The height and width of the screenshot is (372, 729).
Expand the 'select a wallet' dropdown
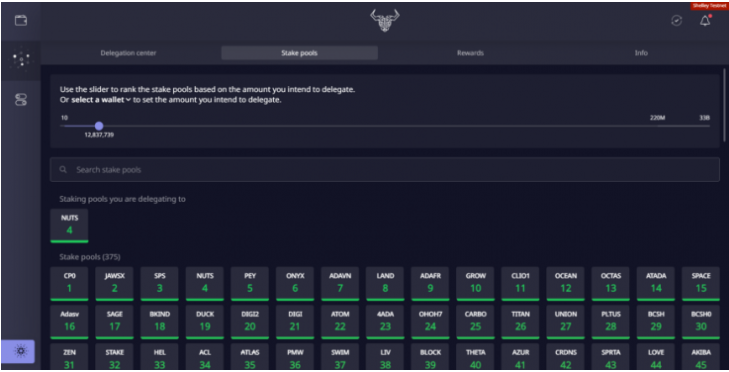101,100
